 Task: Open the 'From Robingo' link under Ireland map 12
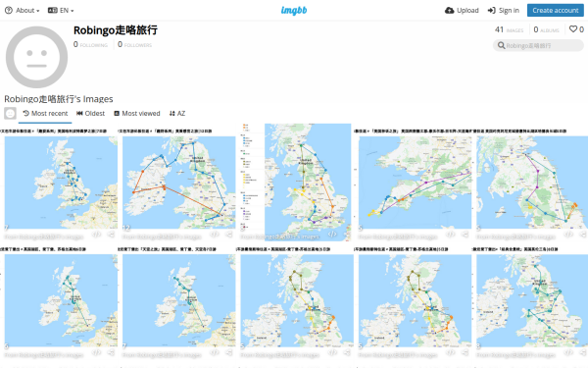click(162, 237)
